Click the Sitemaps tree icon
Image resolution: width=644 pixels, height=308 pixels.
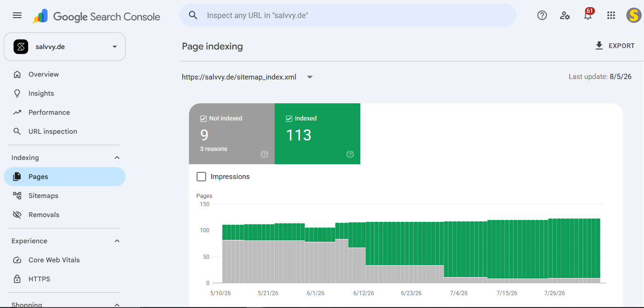pos(17,196)
